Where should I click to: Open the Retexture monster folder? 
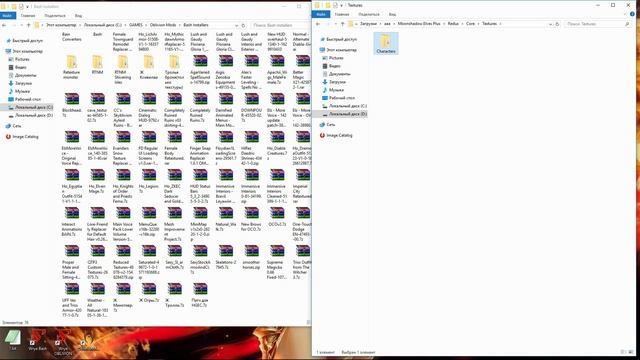coord(72,67)
